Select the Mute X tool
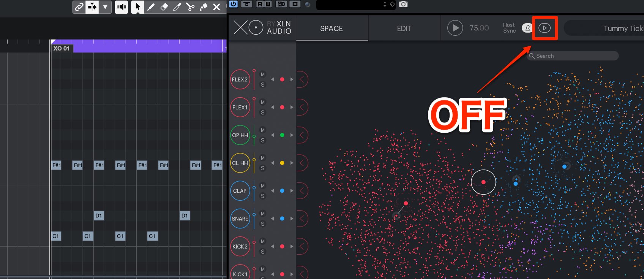This screenshot has width=644, height=279. [x=216, y=7]
